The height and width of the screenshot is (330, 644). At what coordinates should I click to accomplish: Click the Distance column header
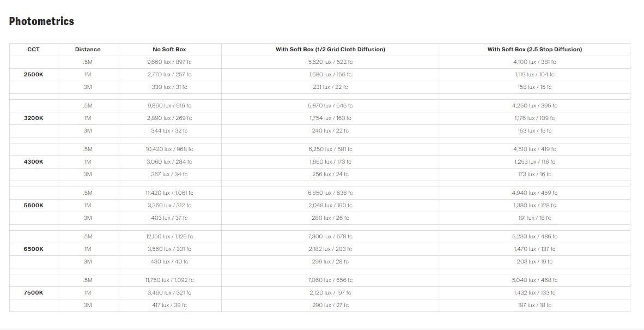point(88,50)
